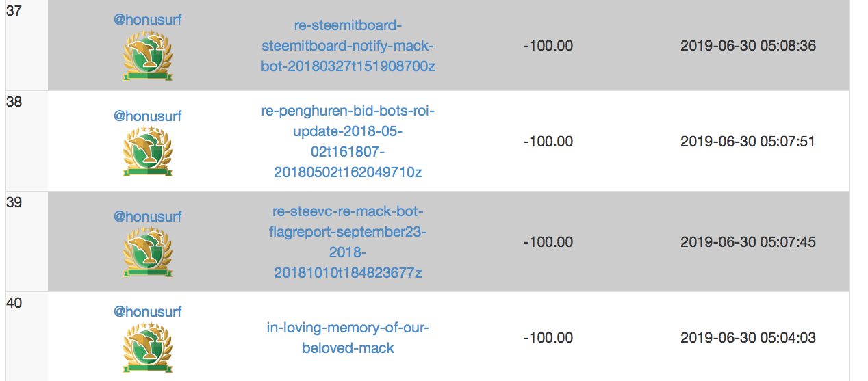Select the timestamp 2019-06-30 05:07:45
The image size is (868, 381).
(x=748, y=242)
